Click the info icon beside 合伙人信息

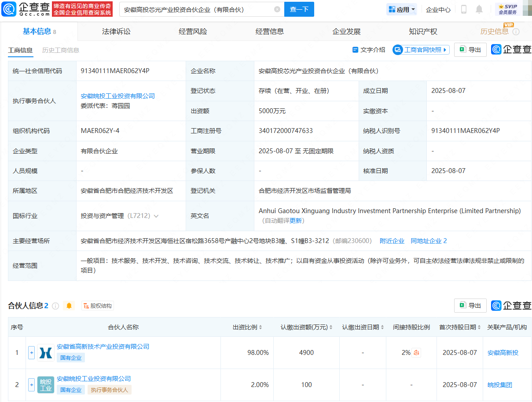click(x=55, y=306)
